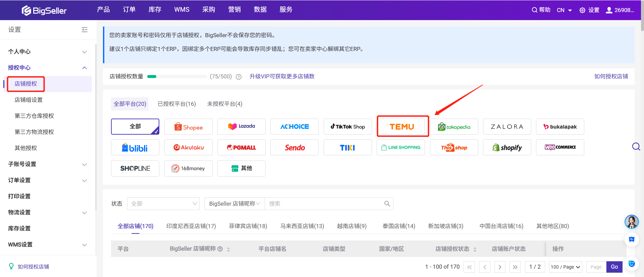
Task: Click the help question mark beside 75/500
Action: (x=239, y=77)
